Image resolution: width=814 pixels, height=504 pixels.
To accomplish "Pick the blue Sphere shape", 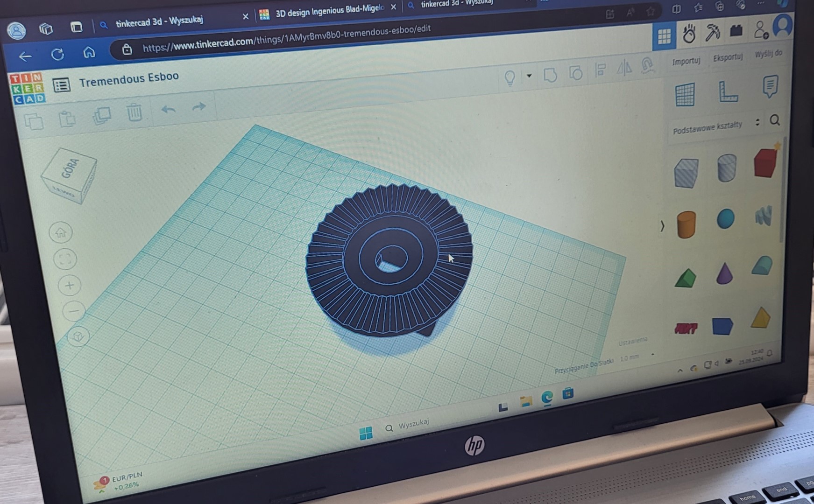I will pyautogui.click(x=725, y=219).
